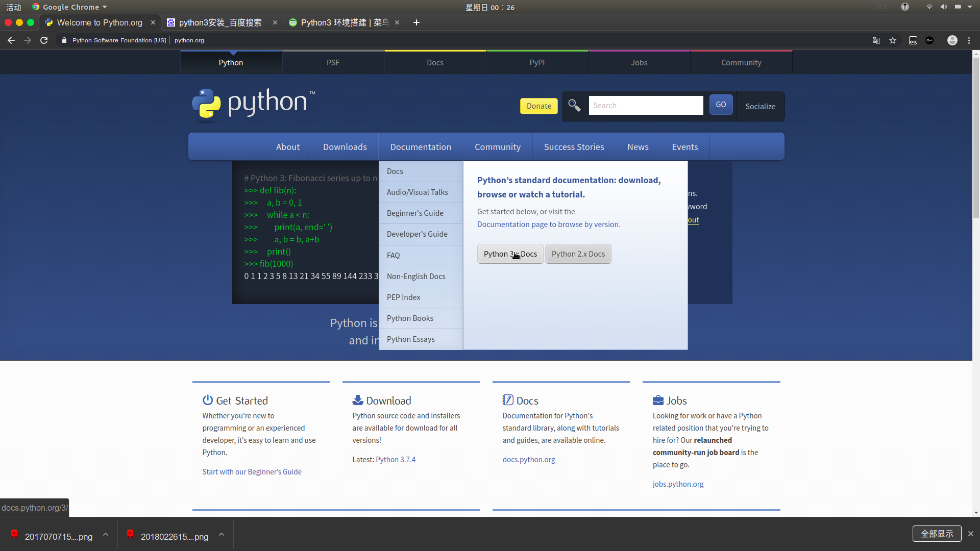
Task: Choose Non-English Docs submenu item
Action: [x=421, y=277]
